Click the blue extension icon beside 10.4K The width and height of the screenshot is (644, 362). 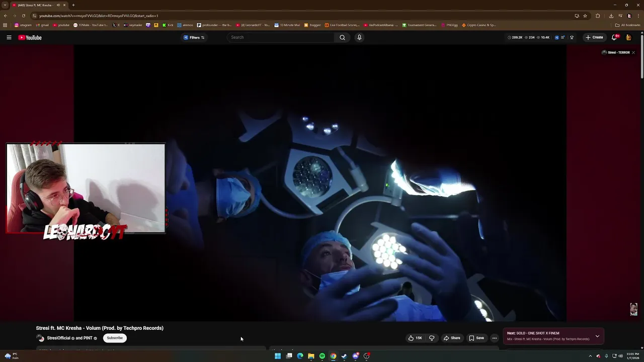[556, 37]
